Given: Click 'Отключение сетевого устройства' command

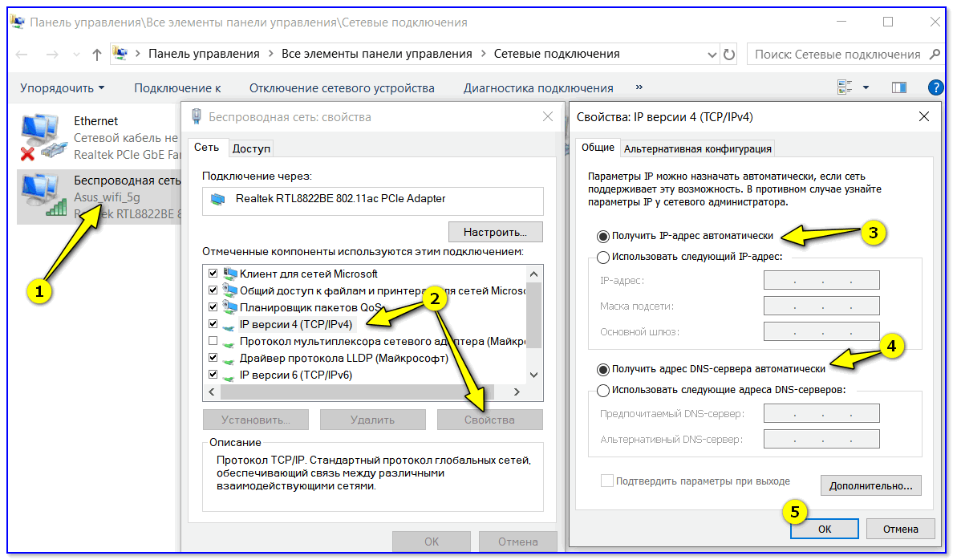Looking at the screenshot, I should [342, 88].
